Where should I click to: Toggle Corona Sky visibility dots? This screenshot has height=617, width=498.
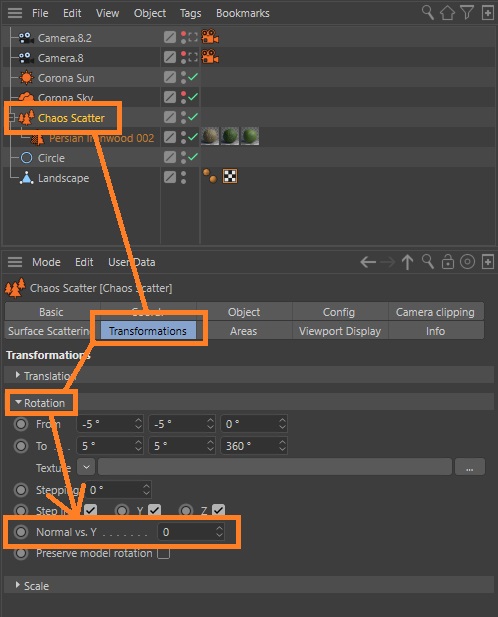tap(183, 97)
